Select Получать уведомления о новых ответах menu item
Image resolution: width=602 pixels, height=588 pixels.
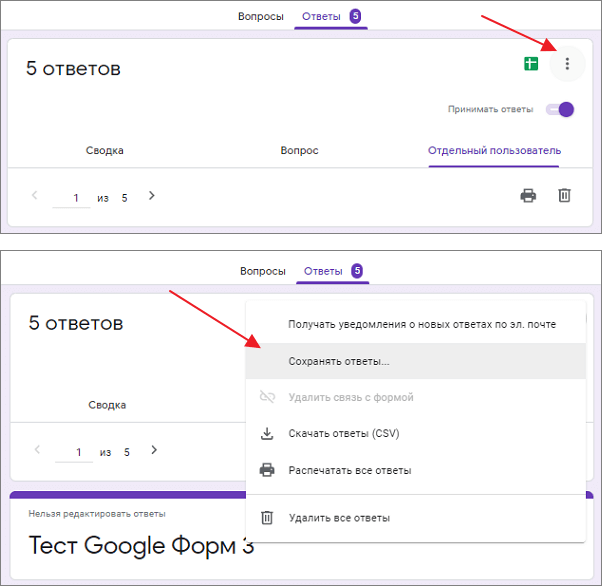tap(416, 324)
